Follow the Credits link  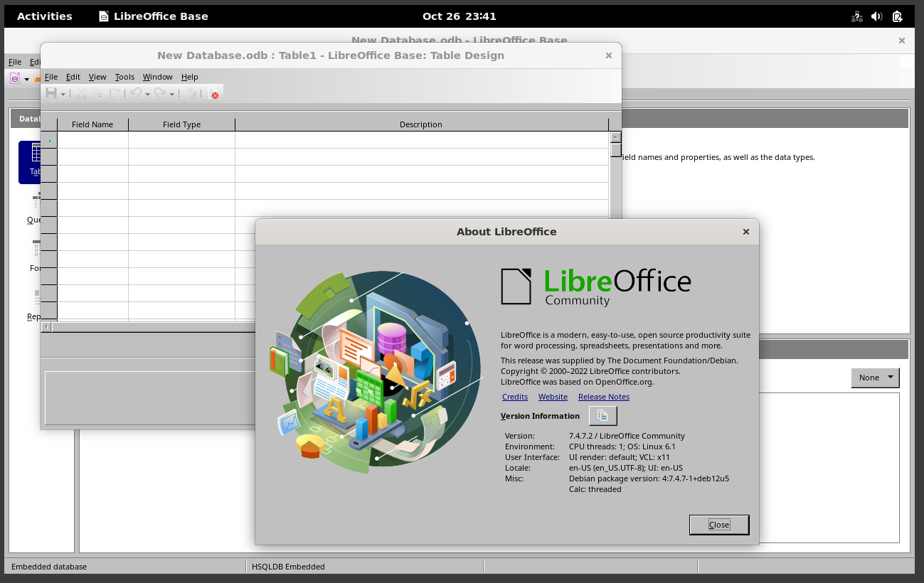click(515, 397)
